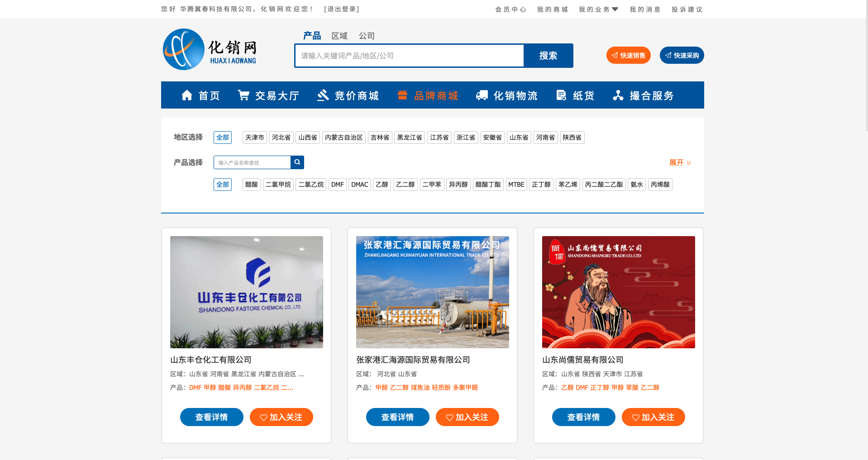The width and height of the screenshot is (868, 460).
Task: Filter product by 异丙醇
Action: 458,185
